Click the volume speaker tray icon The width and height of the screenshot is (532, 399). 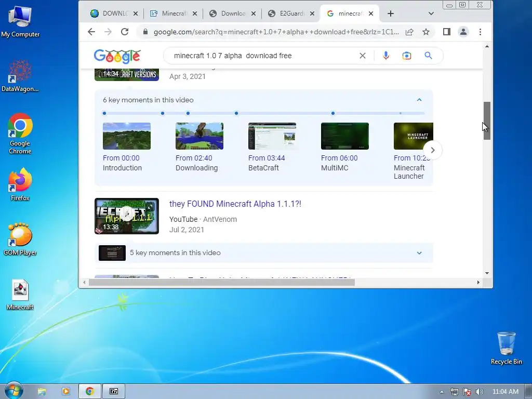[479, 392]
